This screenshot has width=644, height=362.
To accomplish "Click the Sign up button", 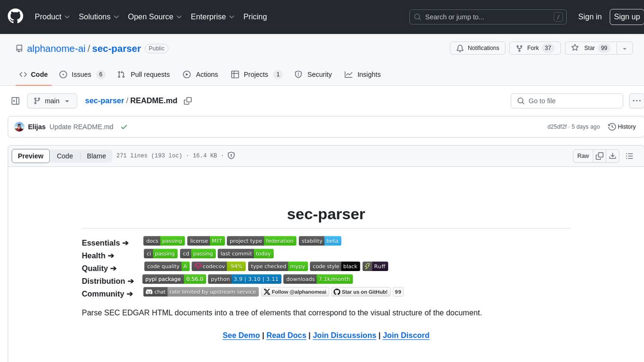I will 626,17.
